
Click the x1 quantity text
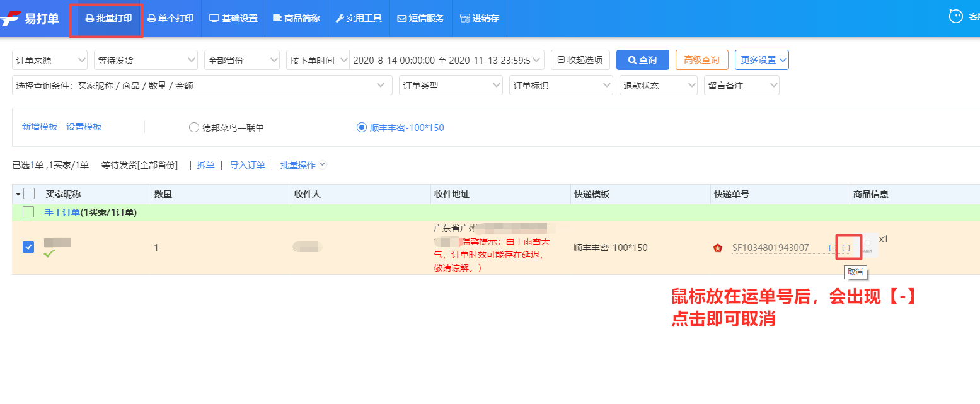click(884, 239)
